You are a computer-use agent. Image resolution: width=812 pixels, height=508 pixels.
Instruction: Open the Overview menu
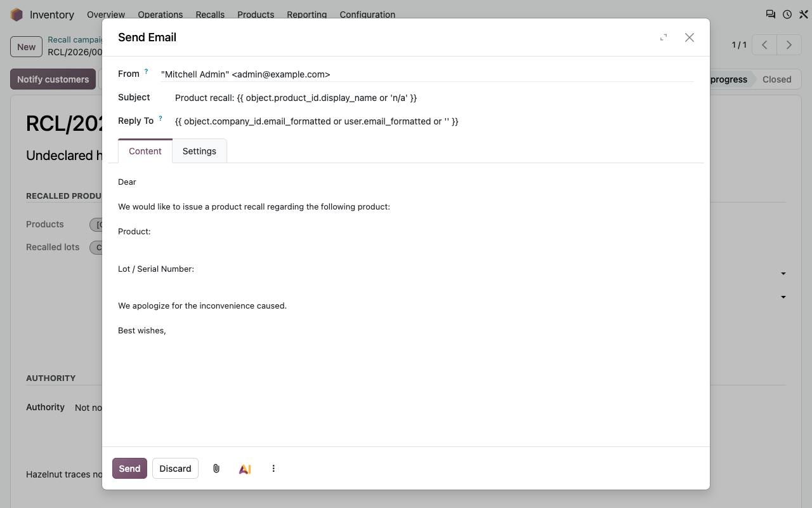[x=106, y=14]
